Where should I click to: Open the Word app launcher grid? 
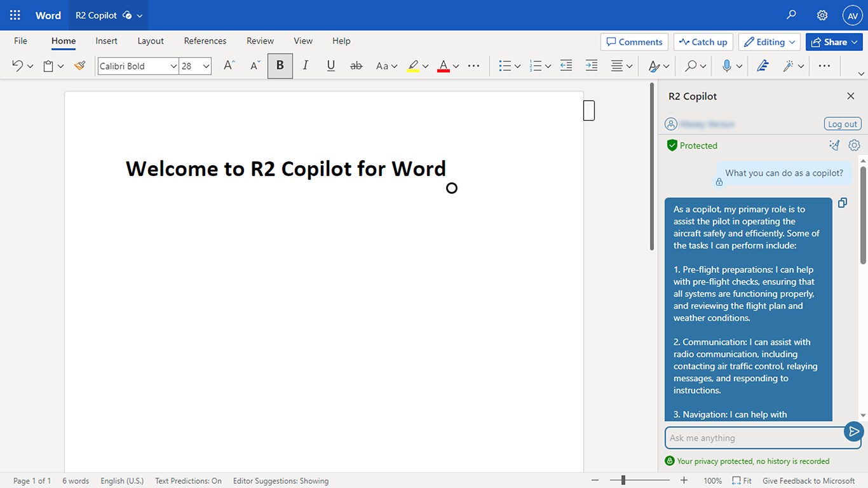[15, 15]
